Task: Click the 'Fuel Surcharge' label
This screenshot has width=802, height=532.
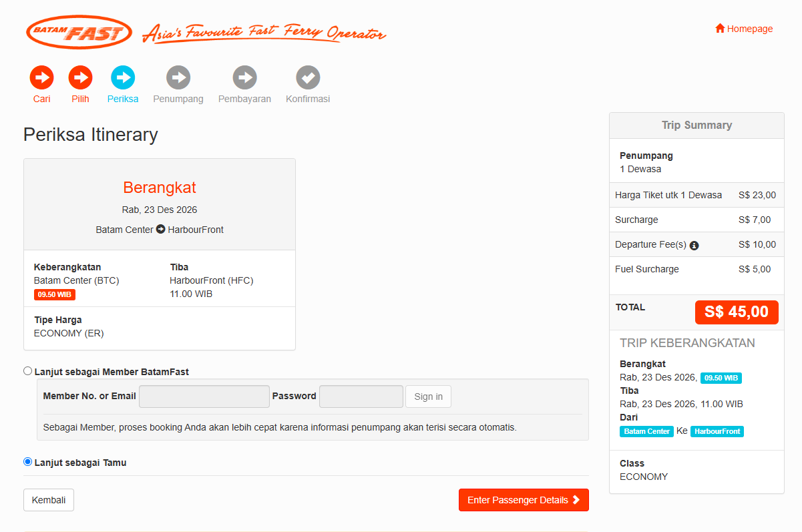Action: 647,269
